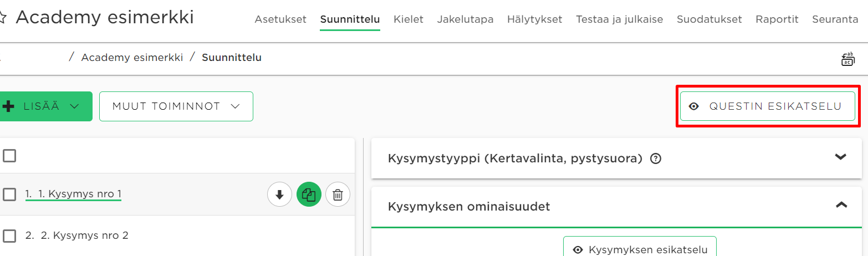Image resolution: width=868 pixels, height=256 pixels.
Task: Click the translation icon right of the breadcrumb
Action: tap(848, 58)
